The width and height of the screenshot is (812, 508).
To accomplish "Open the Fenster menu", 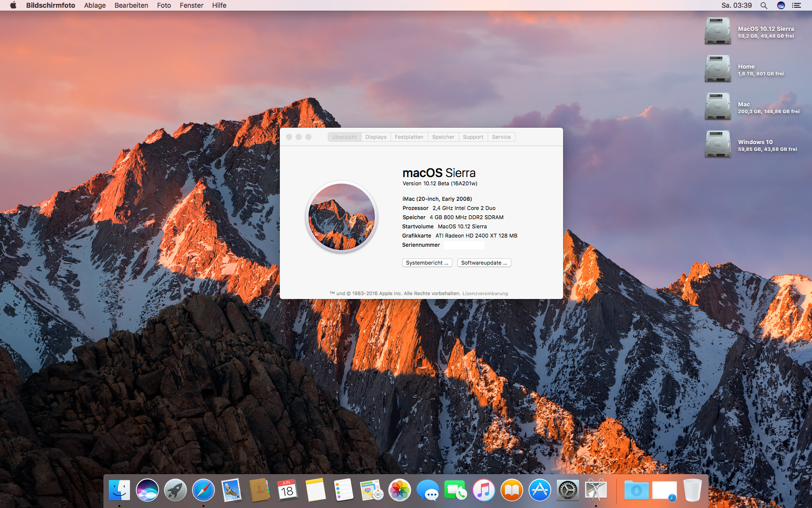I will [x=191, y=5].
